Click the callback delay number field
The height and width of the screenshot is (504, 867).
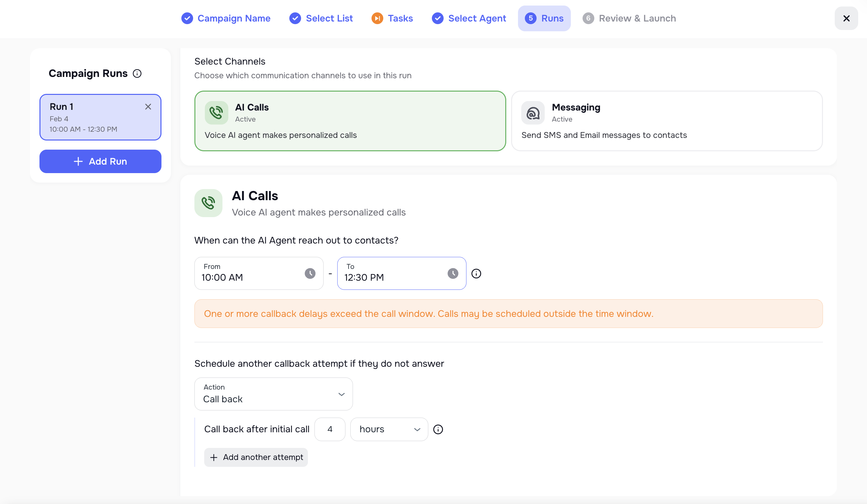tap(329, 429)
